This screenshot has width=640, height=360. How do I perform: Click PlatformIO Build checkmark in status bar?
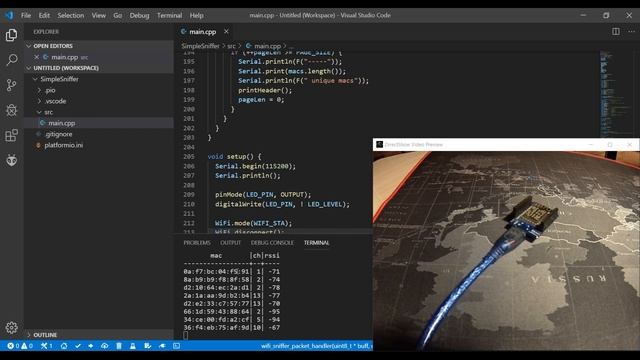click(x=78, y=346)
